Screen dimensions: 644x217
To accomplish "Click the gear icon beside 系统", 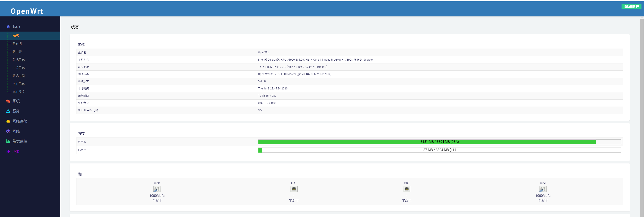I will (x=8, y=101).
